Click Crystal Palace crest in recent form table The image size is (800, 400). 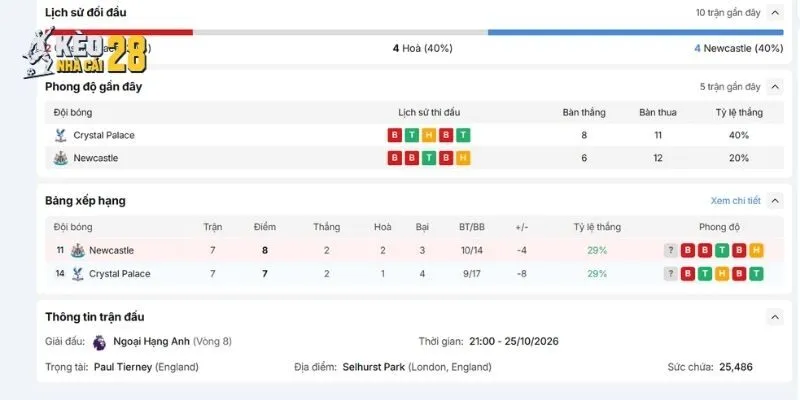[60, 135]
